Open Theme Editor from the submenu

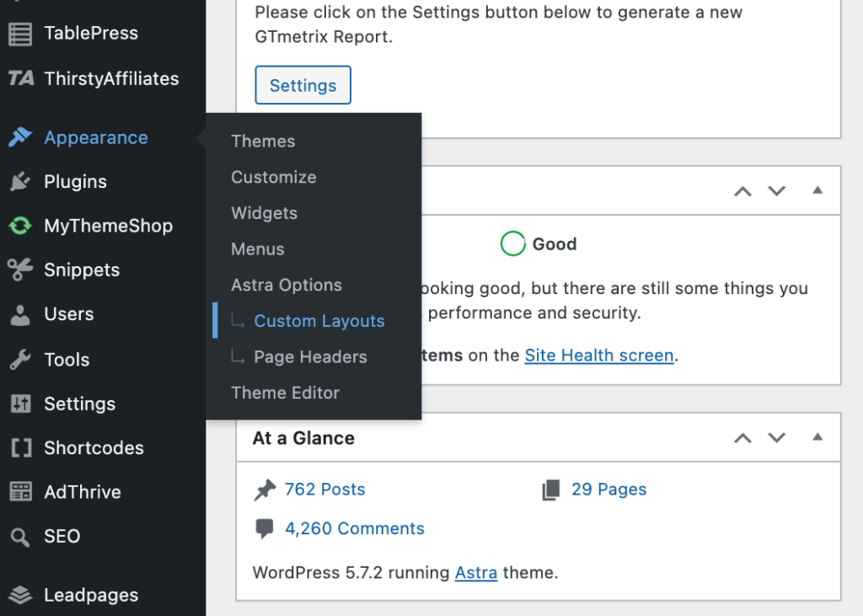click(x=285, y=393)
